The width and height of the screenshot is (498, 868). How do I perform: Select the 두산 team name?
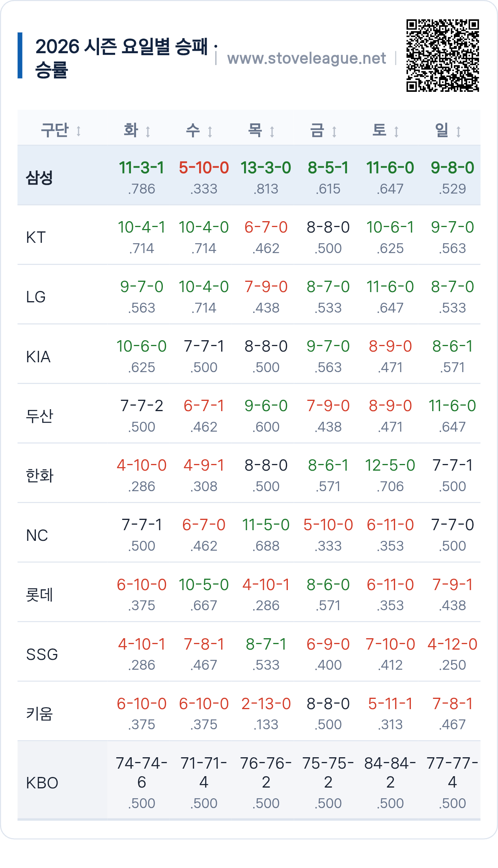pos(39,416)
